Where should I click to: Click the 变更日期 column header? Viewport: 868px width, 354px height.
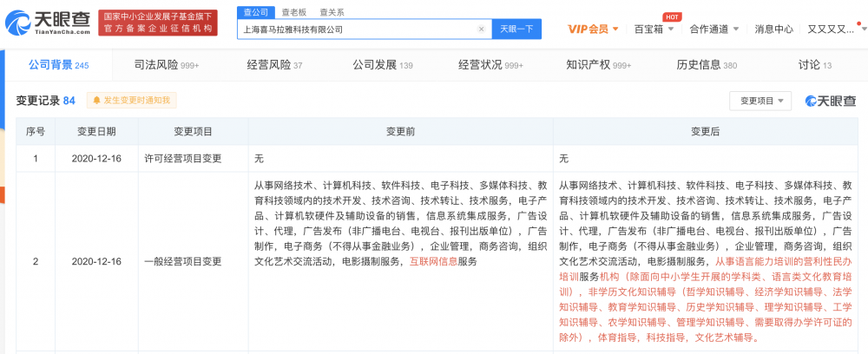pos(96,132)
